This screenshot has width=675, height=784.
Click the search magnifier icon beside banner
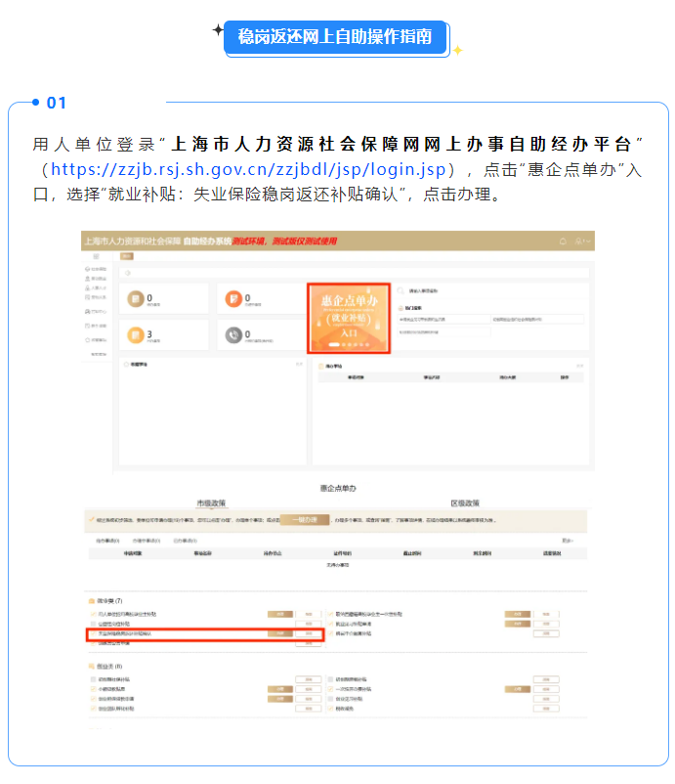tap(401, 290)
